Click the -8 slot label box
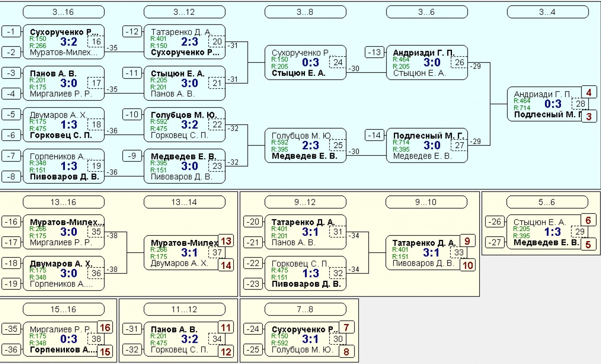 click(x=11, y=177)
